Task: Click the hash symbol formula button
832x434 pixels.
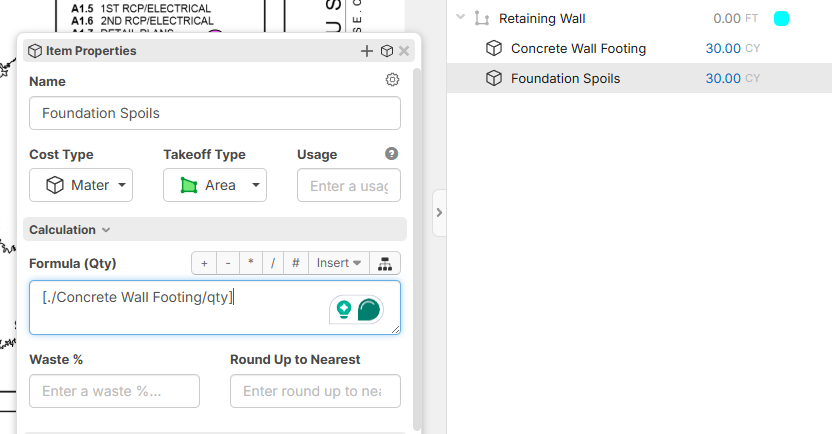Action: click(x=296, y=263)
